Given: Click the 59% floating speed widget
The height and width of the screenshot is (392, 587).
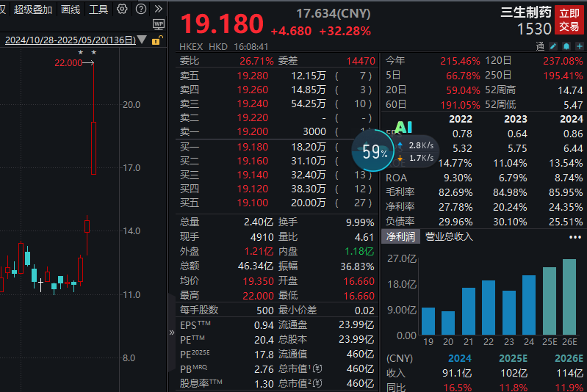Looking at the screenshot, I should [375, 152].
